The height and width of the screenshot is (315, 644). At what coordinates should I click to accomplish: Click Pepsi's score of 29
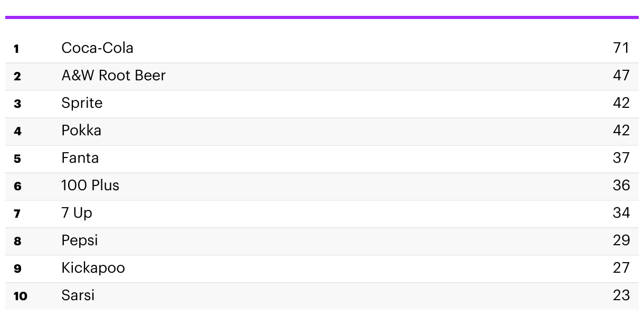pos(621,240)
